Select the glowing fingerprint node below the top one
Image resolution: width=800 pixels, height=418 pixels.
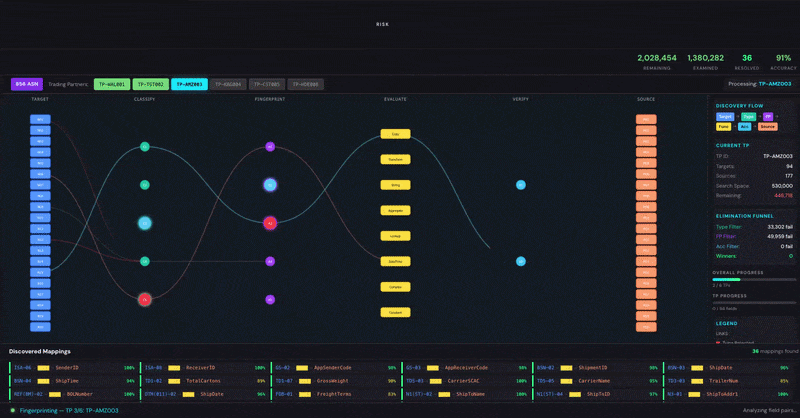270,185
